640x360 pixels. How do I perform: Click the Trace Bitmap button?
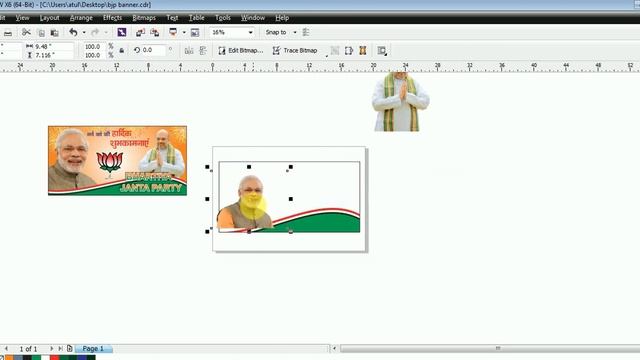295,51
